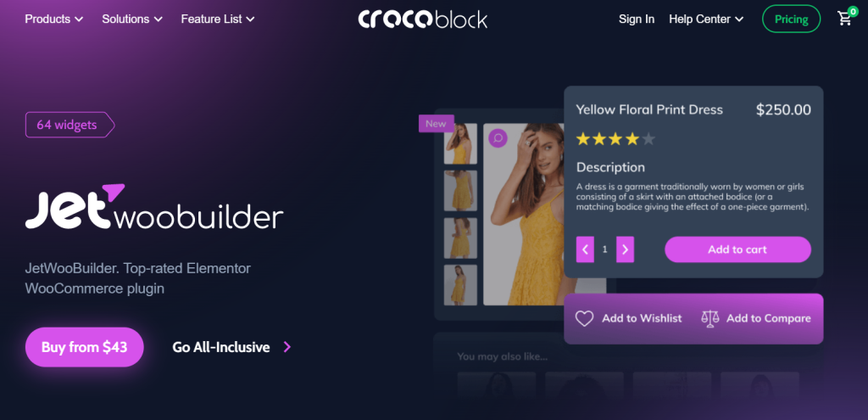868x420 pixels.
Task: Open the Help Center menu
Action: (x=706, y=19)
